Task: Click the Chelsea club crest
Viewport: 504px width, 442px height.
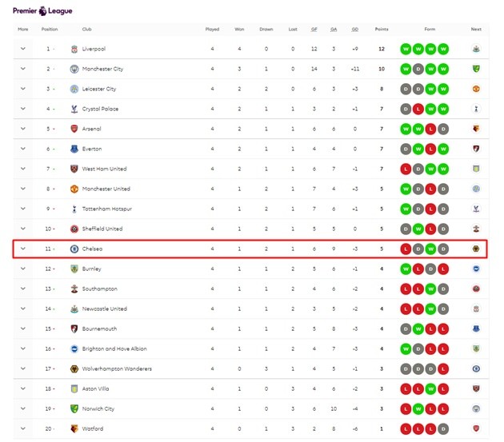Action: 74,249
